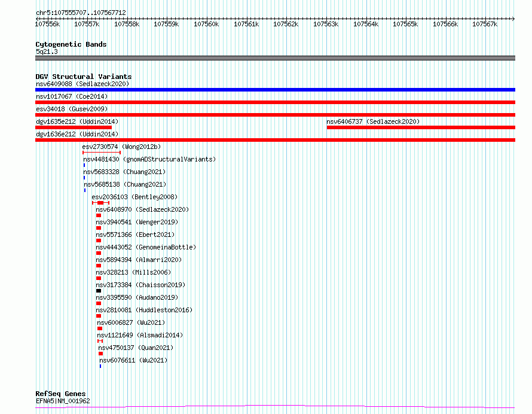Screen dimensions: 532x414
Task: Click the nsv5894394 (Almarri2020) label
Action: pyautogui.click(x=139, y=260)
